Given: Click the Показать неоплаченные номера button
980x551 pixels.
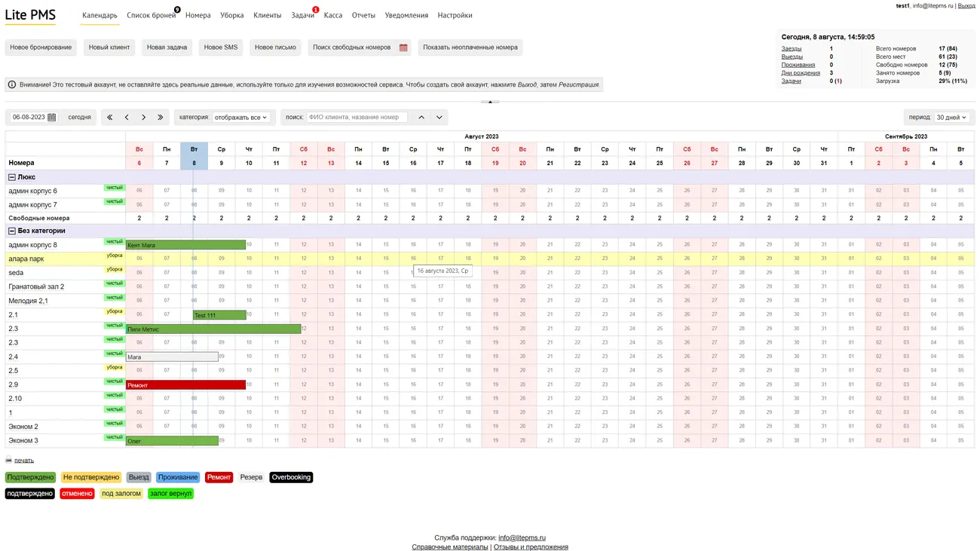Looking at the screenshot, I should click(470, 47).
